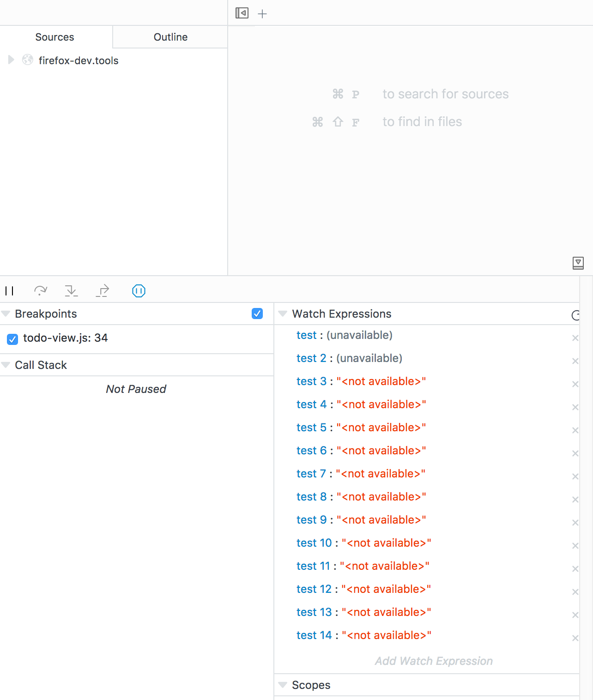This screenshot has height=700, width=593.
Task: Click the 'test : (unavailable)' expression
Action: point(345,335)
